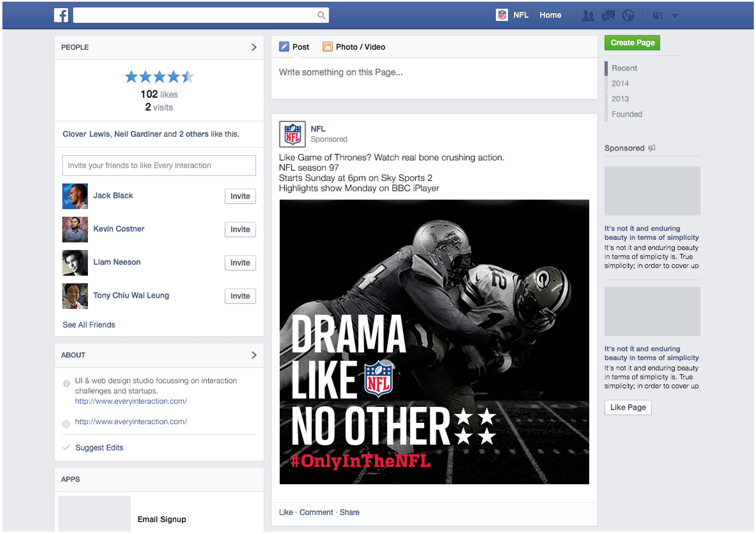The image size is (756, 534).
Task: Open Kevin Costner's profile photo
Action: click(x=75, y=229)
